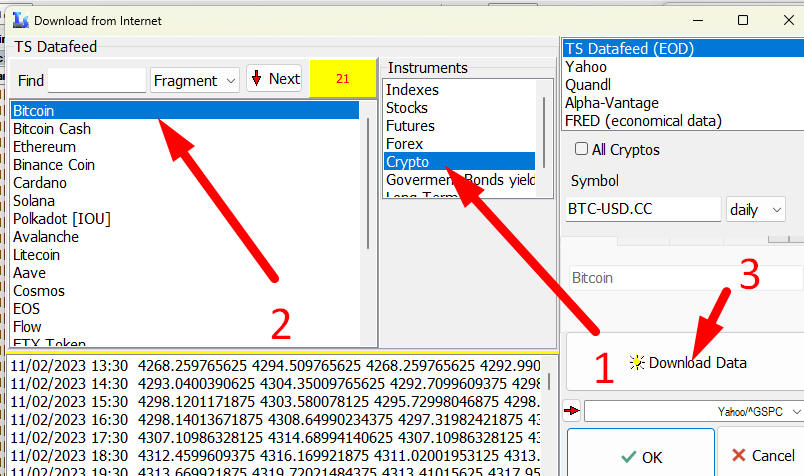Open the Yahoo/^GSPC dropdown list

[x=694, y=411]
